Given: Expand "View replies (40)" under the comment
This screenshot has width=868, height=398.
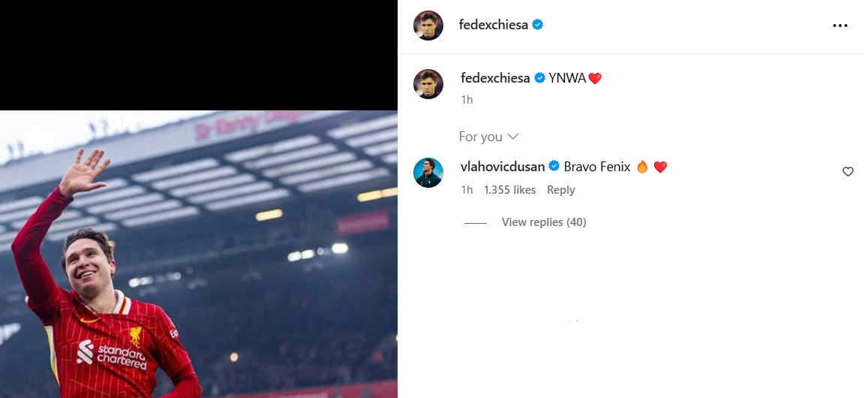Looking at the screenshot, I should [544, 222].
